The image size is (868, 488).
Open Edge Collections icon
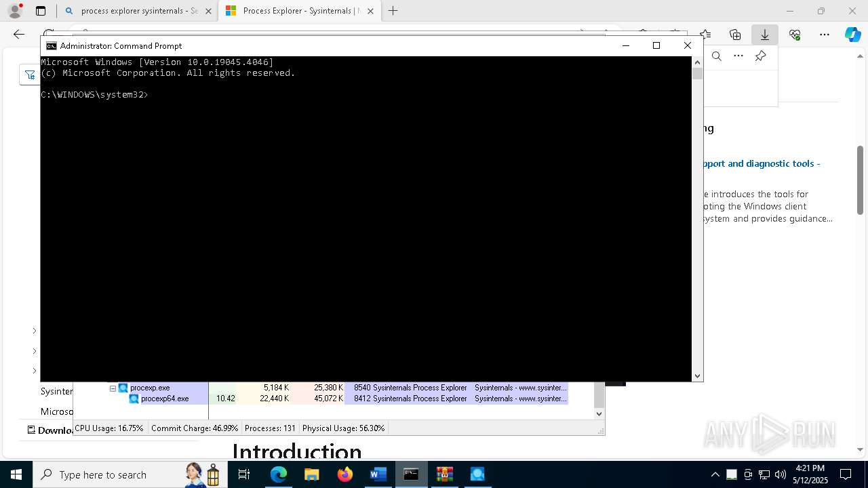coord(735,35)
